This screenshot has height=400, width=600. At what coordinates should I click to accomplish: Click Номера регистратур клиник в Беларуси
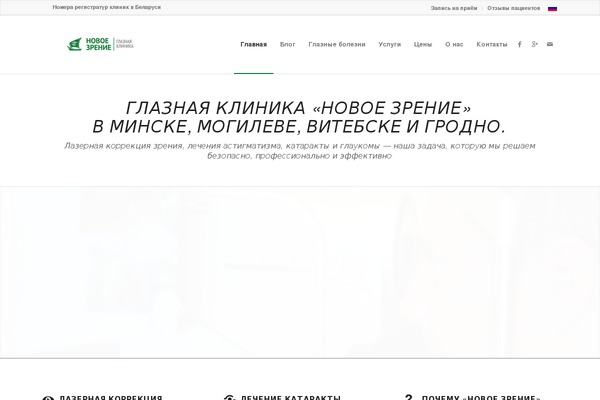click(x=107, y=7)
